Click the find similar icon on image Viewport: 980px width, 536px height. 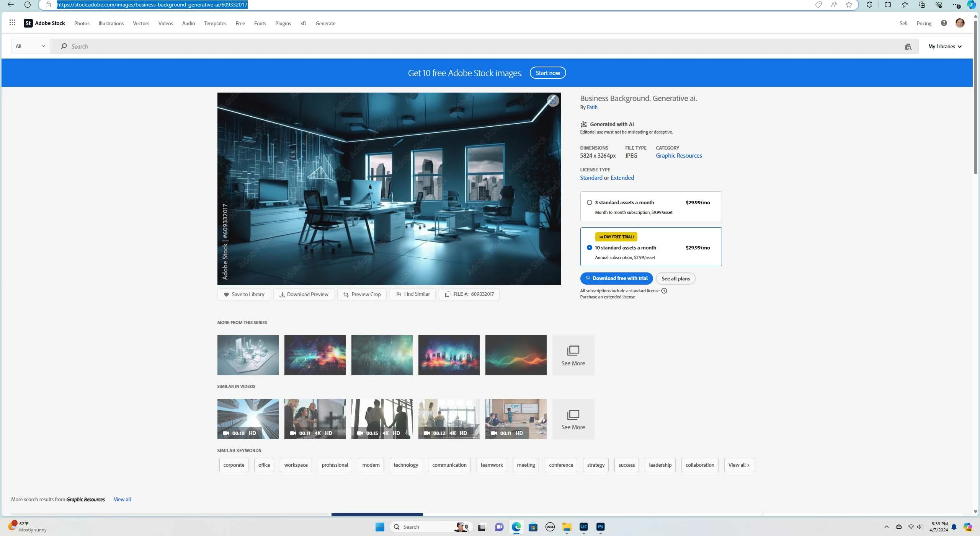point(552,101)
